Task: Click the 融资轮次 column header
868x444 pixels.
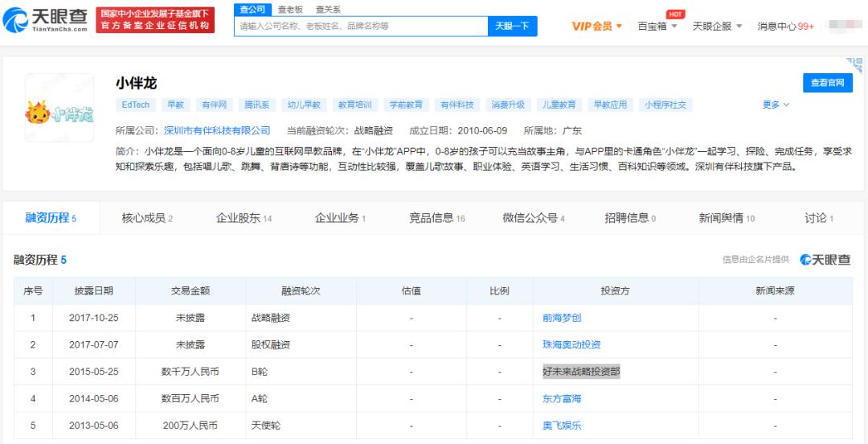Action: (x=301, y=291)
